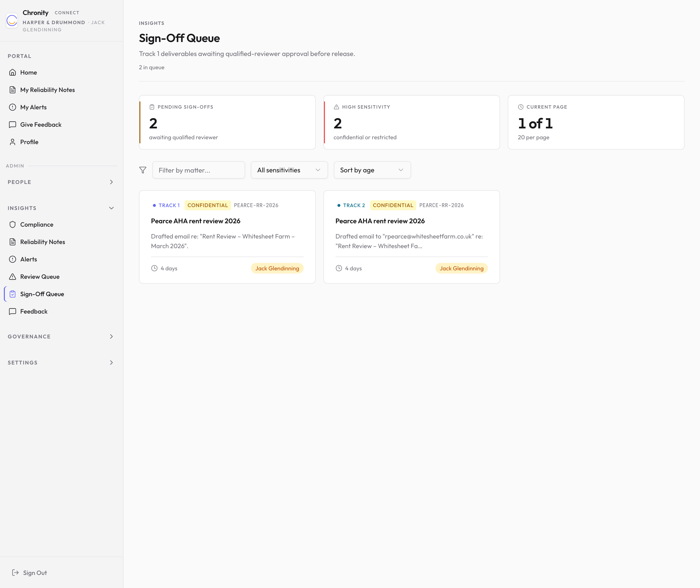This screenshot has width=700, height=588.
Task: Expand the People section
Action: [x=111, y=182]
